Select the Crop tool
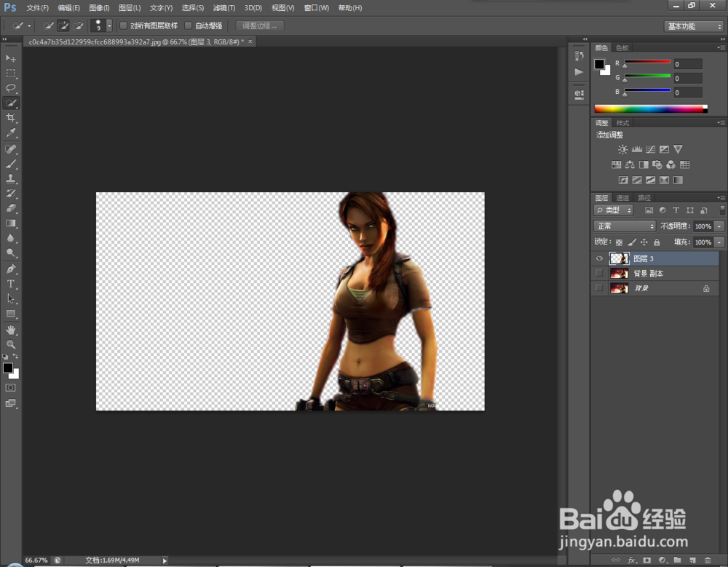Image resolution: width=728 pixels, height=567 pixels. (11, 118)
